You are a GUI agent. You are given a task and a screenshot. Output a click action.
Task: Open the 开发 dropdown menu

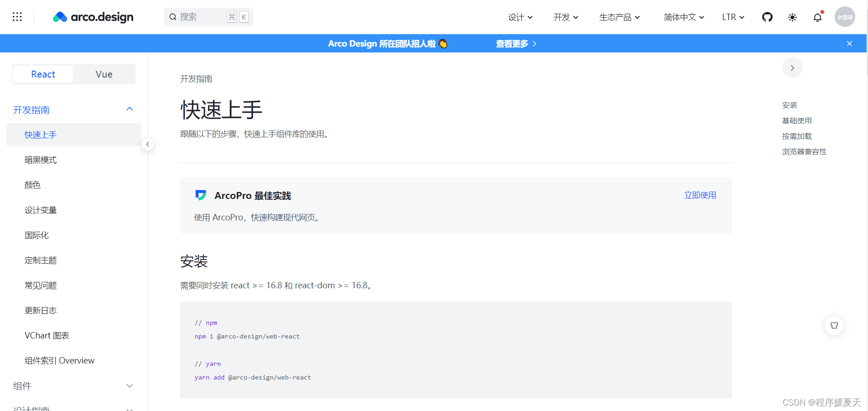565,17
